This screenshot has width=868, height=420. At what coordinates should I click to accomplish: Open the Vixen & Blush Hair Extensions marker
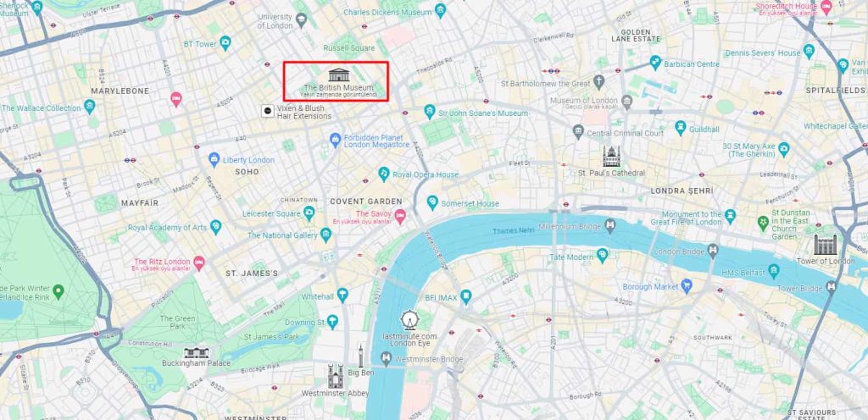pyautogui.click(x=268, y=111)
